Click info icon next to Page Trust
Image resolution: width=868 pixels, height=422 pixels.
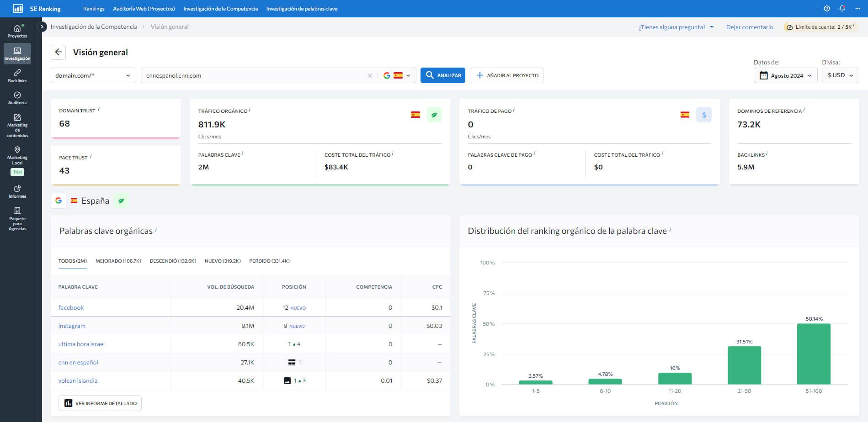point(91,156)
